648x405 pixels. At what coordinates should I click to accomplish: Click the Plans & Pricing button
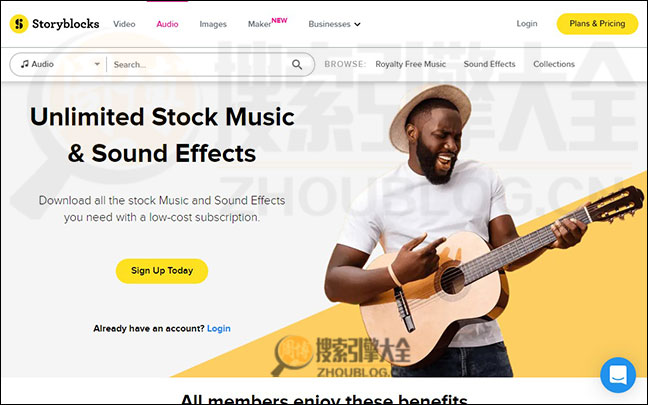pyautogui.click(x=597, y=24)
